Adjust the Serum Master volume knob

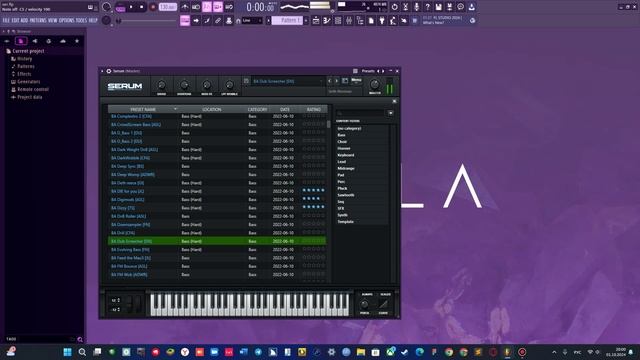tap(374, 84)
